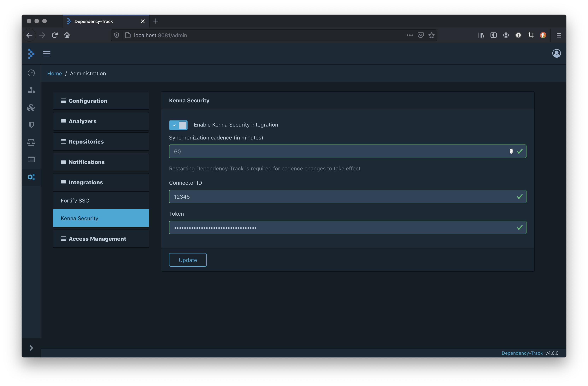Image resolution: width=588 pixels, height=386 pixels.
Task: Click the DuckDuckGo extension icon
Action: tap(543, 35)
